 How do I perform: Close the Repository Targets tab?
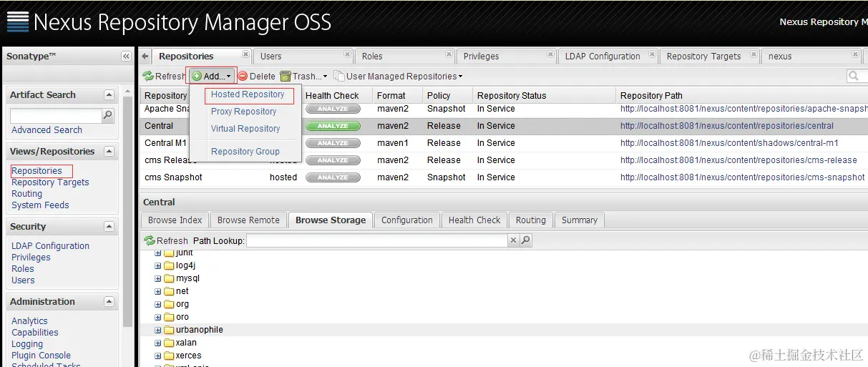(754, 54)
